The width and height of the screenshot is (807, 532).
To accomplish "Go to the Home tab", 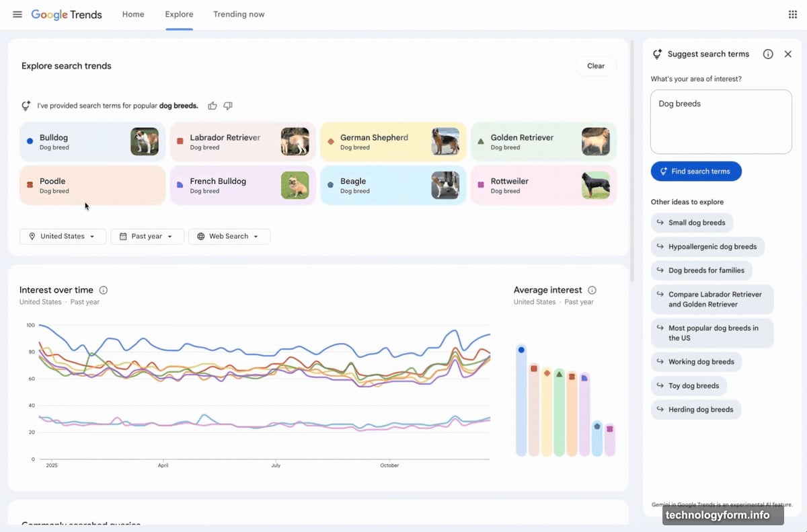I will 133,14.
